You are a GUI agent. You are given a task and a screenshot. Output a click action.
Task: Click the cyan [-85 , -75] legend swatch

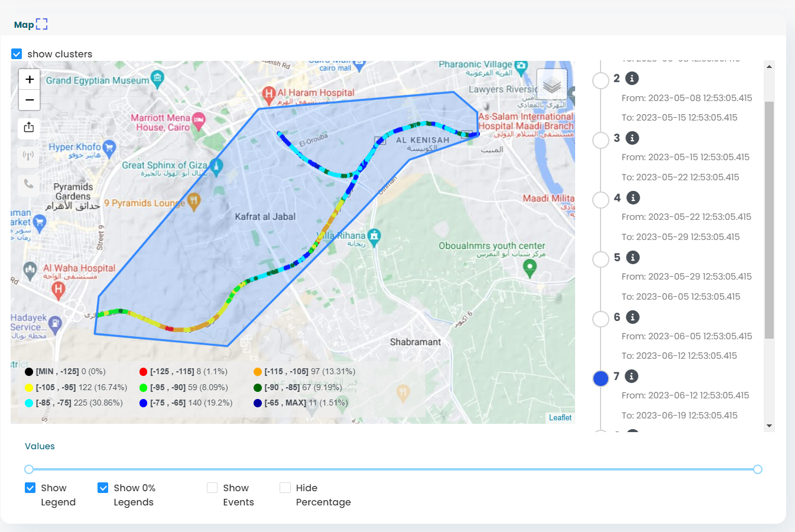tap(28, 403)
